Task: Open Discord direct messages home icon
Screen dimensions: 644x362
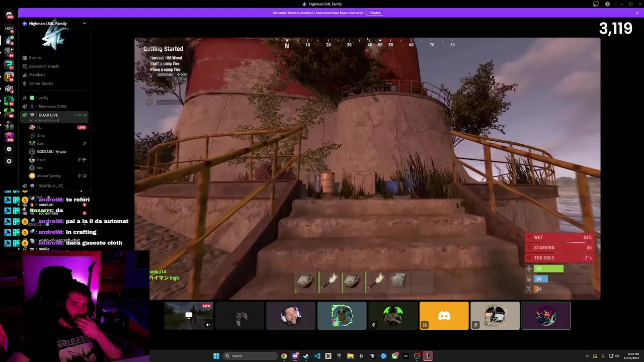Action: click(x=9, y=15)
